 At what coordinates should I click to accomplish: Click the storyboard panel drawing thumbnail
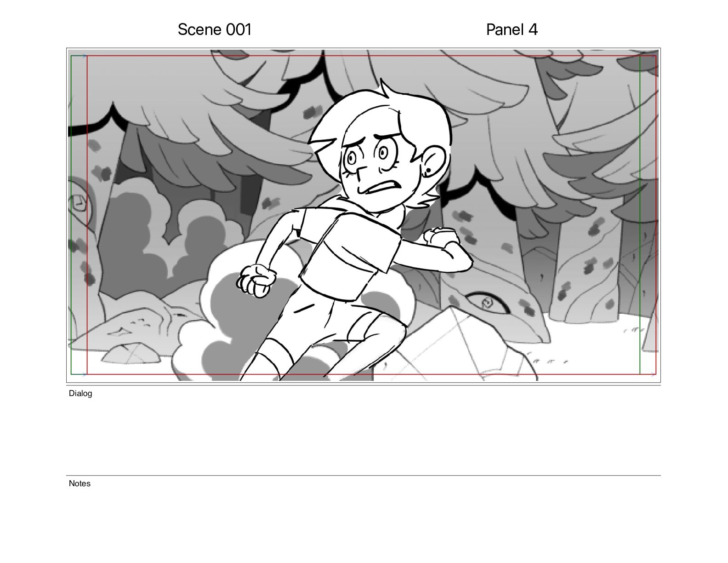point(364,215)
